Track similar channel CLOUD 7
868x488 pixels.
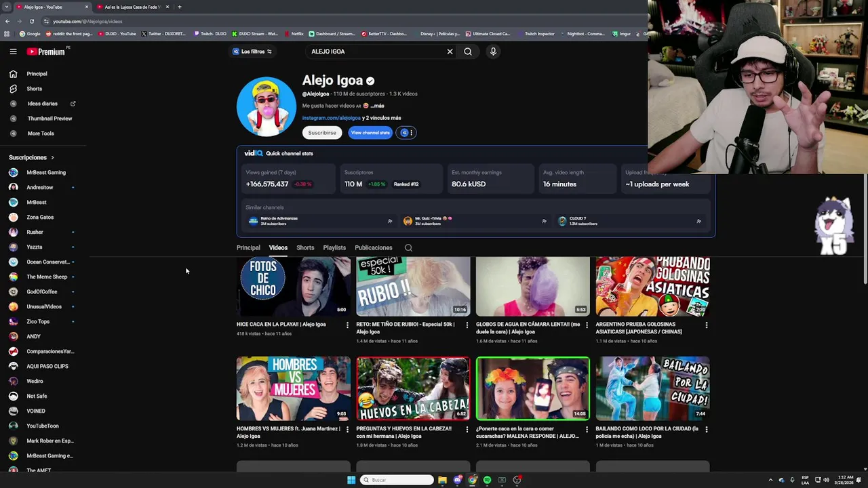(x=698, y=222)
